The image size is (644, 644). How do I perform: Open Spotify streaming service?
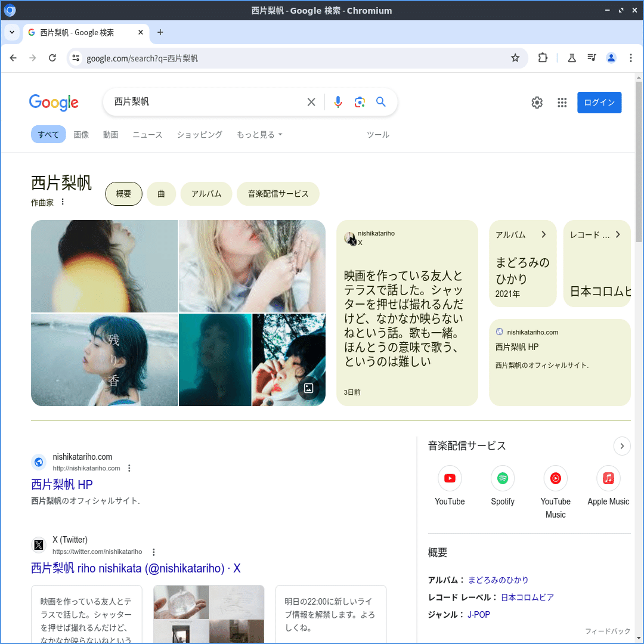[x=503, y=487]
